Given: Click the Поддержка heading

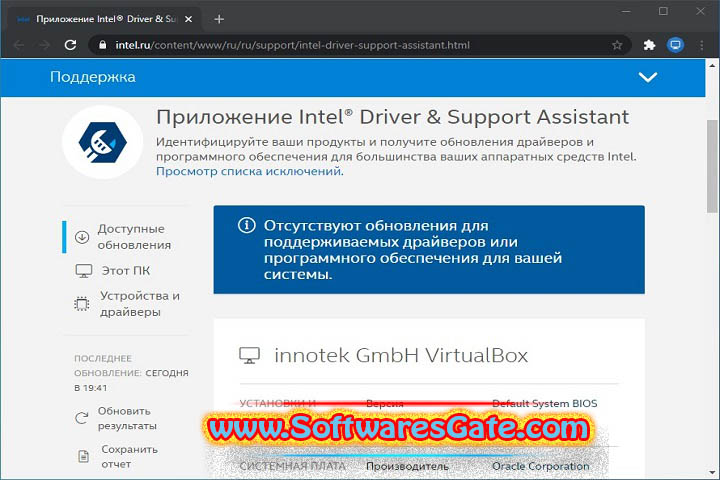Looking at the screenshot, I should (93, 77).
